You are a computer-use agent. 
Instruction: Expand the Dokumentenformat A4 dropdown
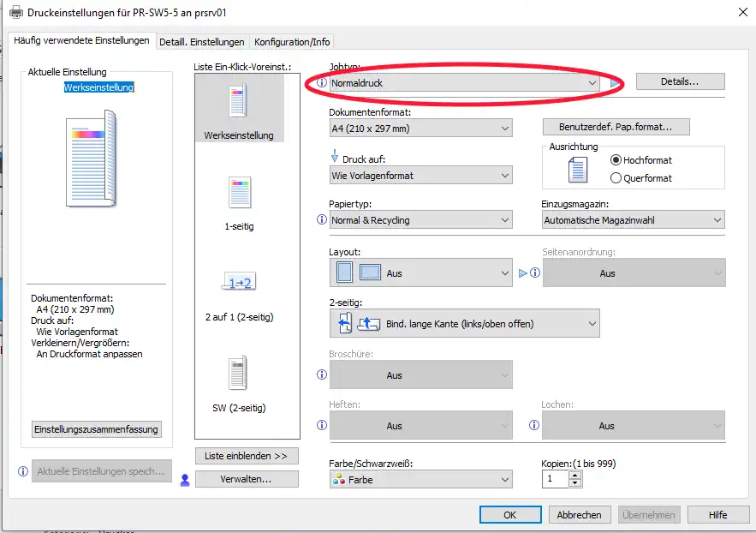(420, 129)
